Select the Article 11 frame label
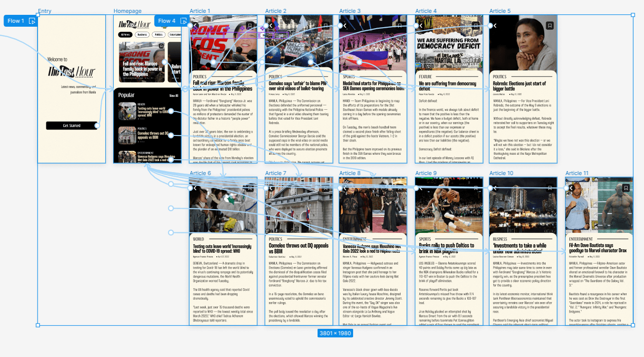Viewport: 644px width, 357px height. tap(577, 173)
